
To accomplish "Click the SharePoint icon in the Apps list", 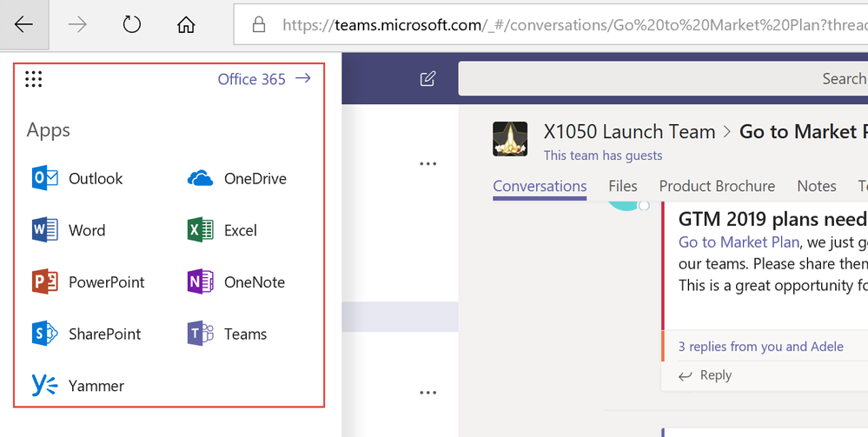I will [x=45, y=334].
